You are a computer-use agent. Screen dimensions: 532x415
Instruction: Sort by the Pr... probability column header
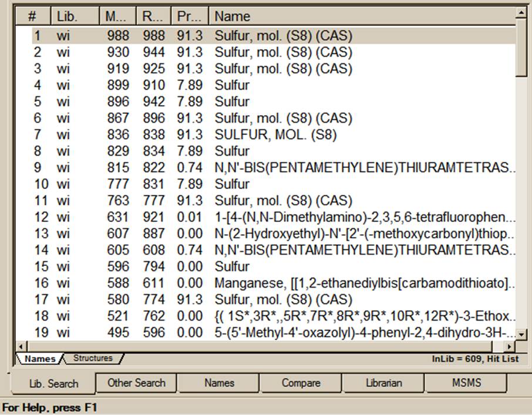190,16
